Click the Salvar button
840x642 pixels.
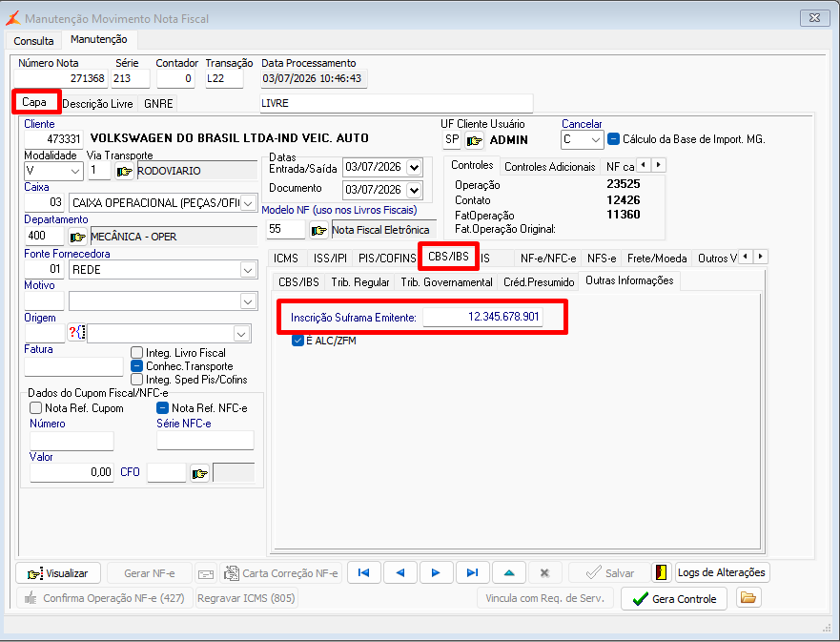pos(609,573)
